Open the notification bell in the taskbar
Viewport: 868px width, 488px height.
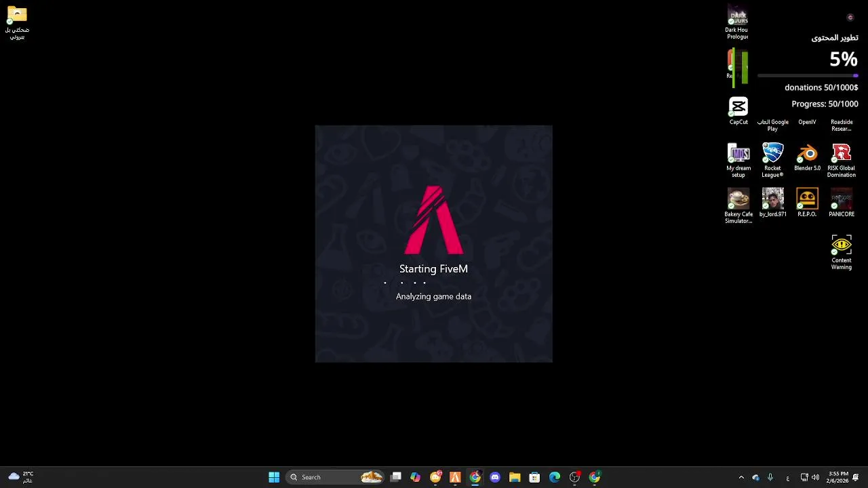pyautogui.click(x=856, y=477)
